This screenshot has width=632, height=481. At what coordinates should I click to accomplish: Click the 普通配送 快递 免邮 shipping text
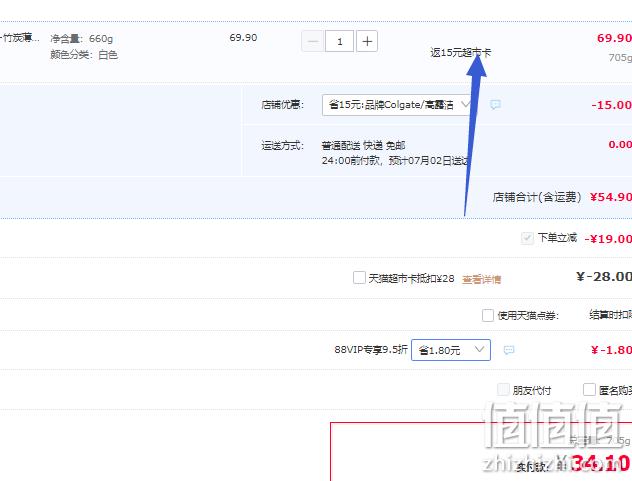click(363, 146)
